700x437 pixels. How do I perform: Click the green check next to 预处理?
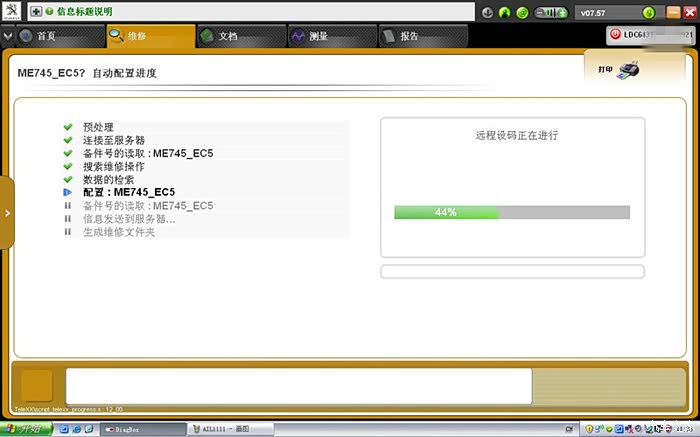click(68, 127)
